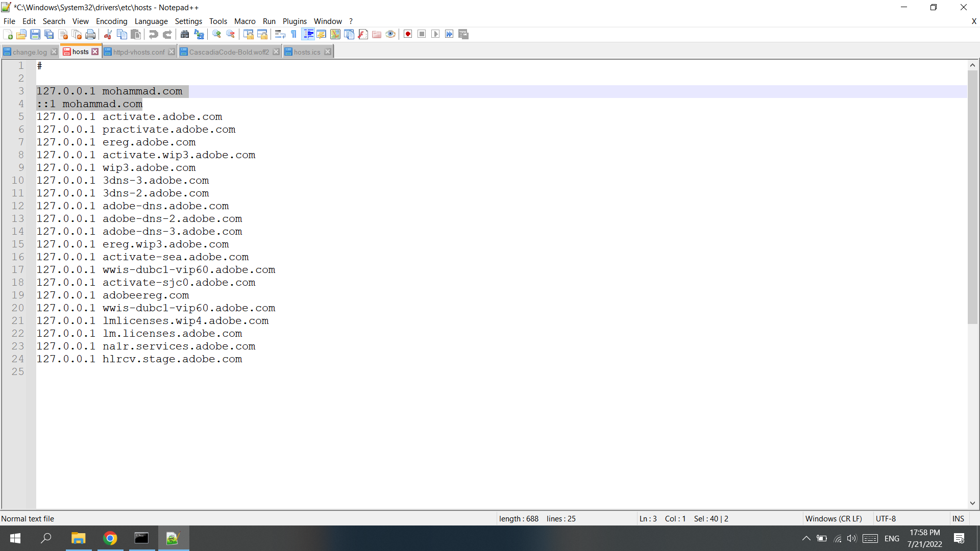This screenshot has height=551, width=980.
Task: Open the Document List panel icon
Action: pos(349,34)
